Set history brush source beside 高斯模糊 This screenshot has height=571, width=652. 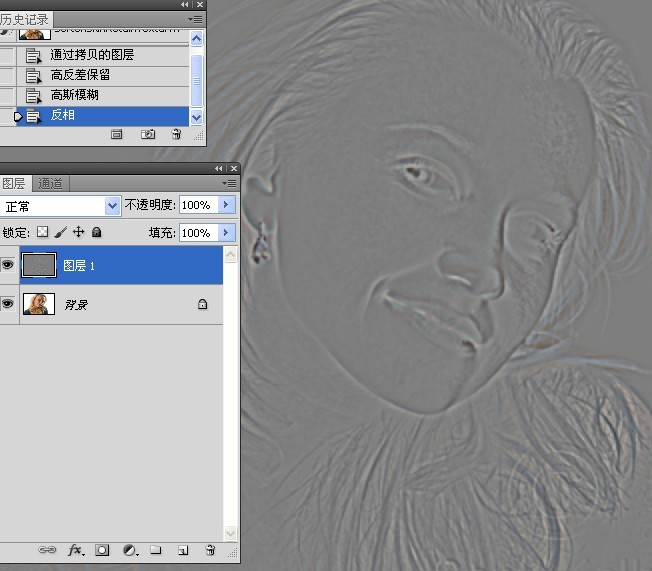(x=7, y=96)
